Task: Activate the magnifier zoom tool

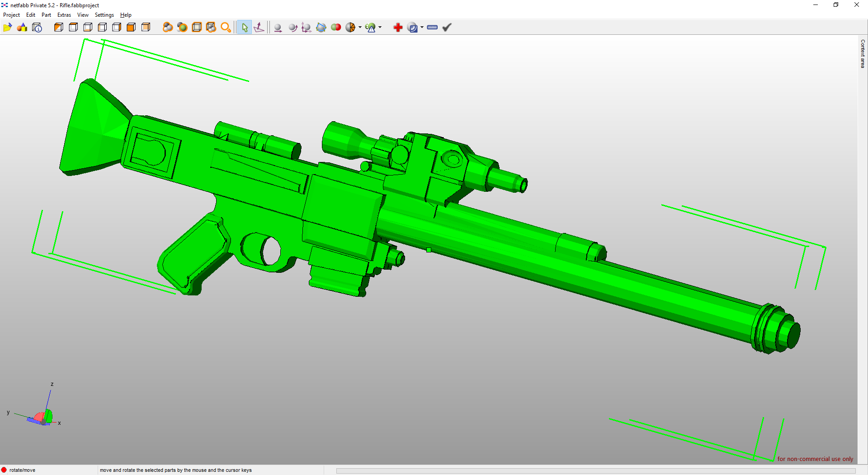Action: point(226,28)
